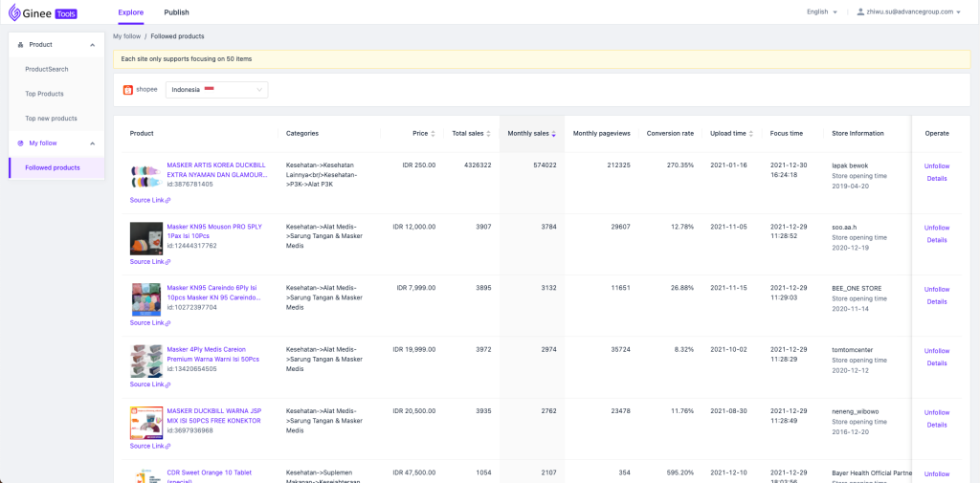Screen dimensions: 980x483
Task: Click store name tomtomcenter
Action: click(855, 350)
